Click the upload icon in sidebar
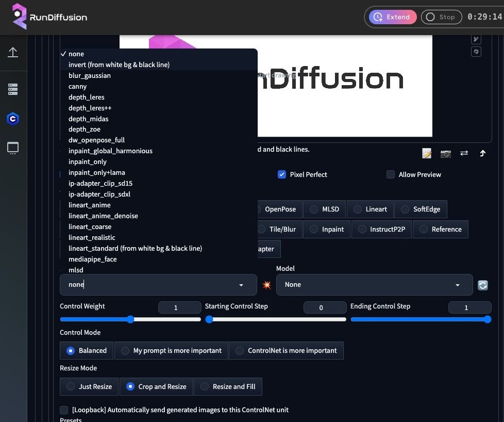The image size is (504, 422). coord(13,53)
